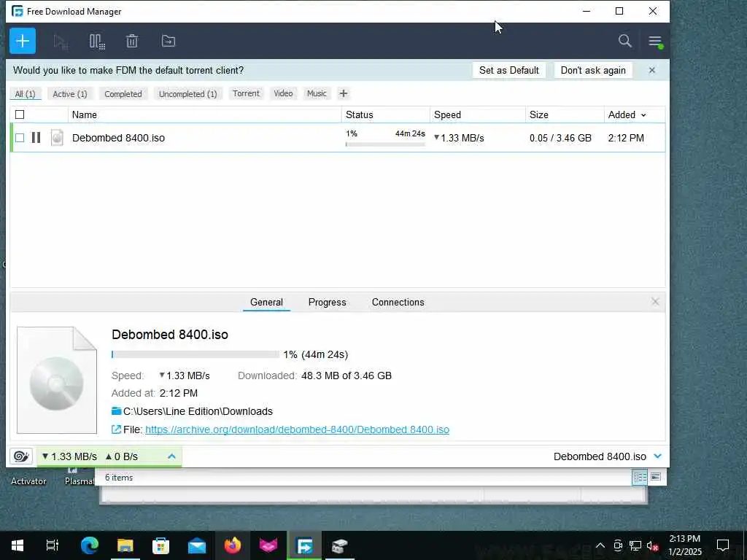Click Free Download Manager taskbar icon

[304, 545]
